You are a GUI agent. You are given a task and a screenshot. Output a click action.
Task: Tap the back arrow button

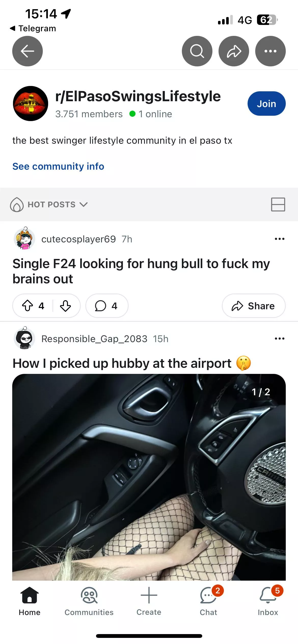28,51
